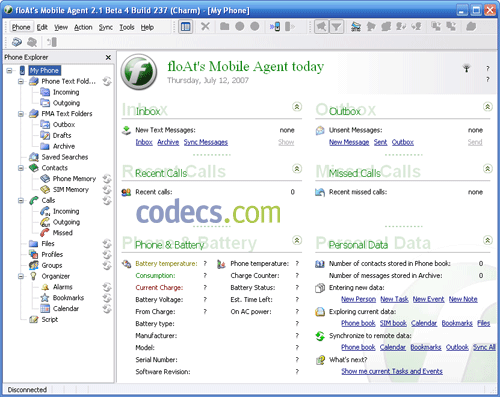Click the sync icon beside Files
500x397 pixels.
(107, 244)
